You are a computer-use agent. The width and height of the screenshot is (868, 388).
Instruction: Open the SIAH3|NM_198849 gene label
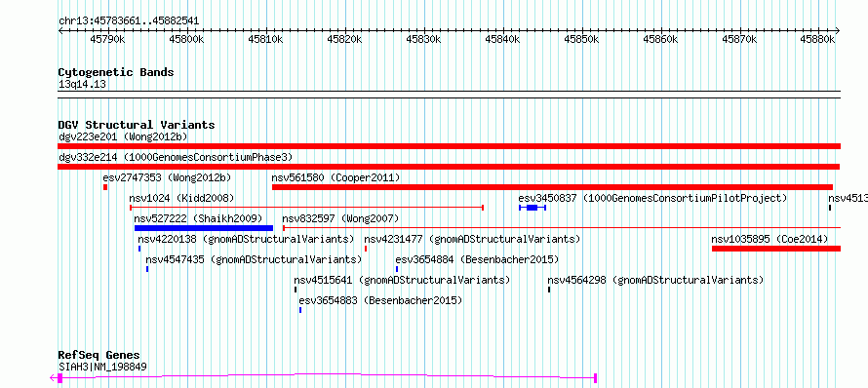pyautogui.click(x=103, y=367)
